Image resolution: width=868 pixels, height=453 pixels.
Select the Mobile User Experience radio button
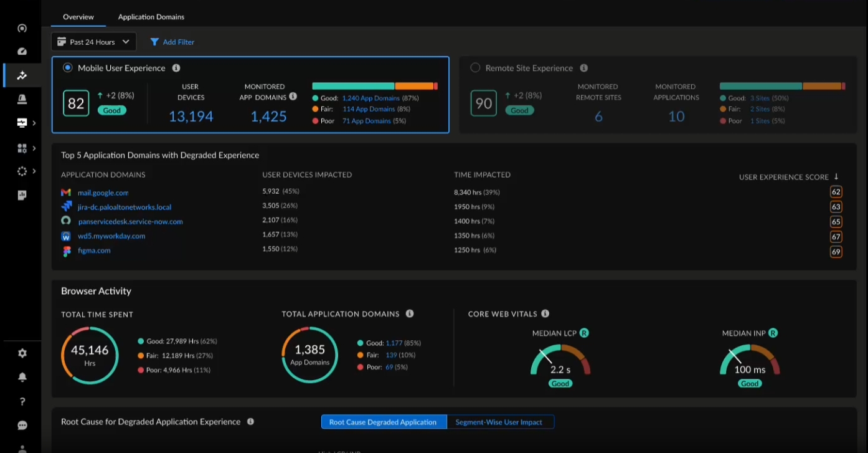(67, 68)
